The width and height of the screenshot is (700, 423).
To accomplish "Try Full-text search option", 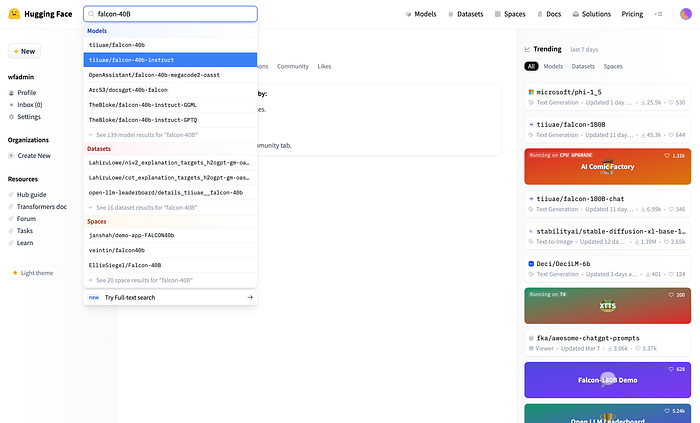I will tap(170, 298).
